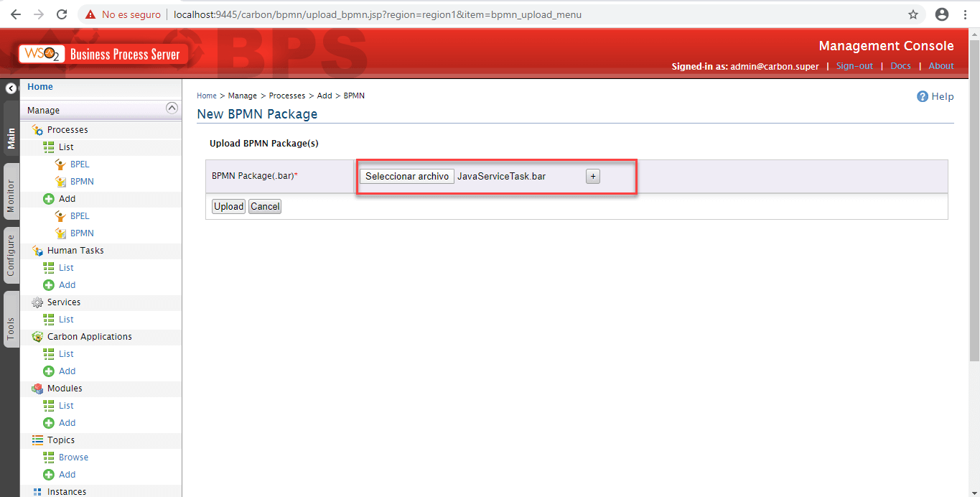Click the Processes gear icon in sidebar
The image size is (980, 497).
point(35,130)
